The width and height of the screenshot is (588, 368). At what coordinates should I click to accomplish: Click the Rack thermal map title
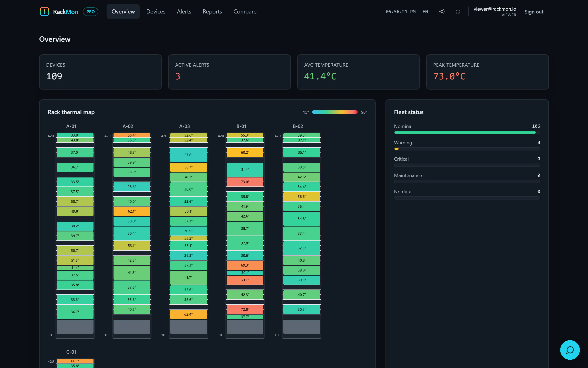pyautogui.click(x=71, y=112)
